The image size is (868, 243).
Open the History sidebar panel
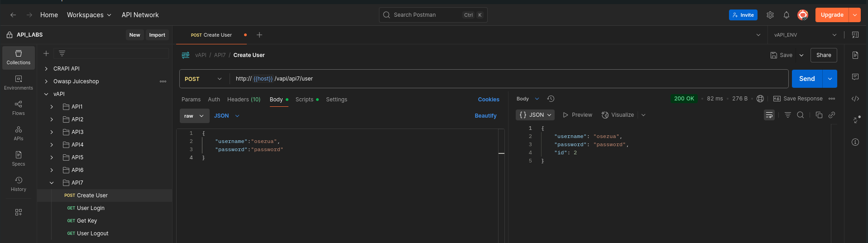click(x=19, y=184)
